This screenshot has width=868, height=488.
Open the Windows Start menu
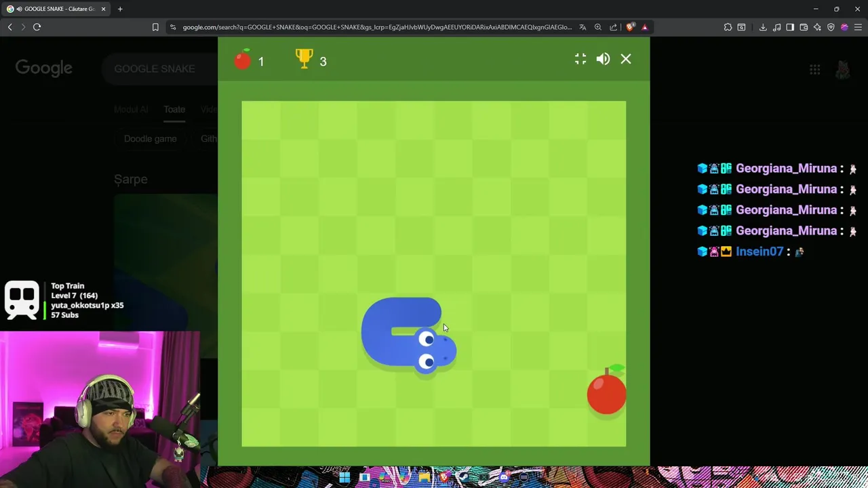(x=344, y=477)
